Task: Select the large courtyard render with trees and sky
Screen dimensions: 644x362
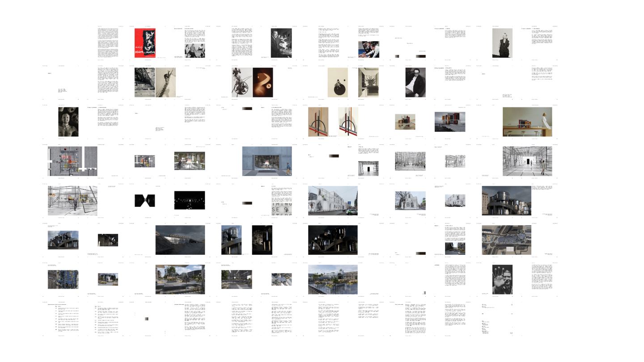Action: 180,279
